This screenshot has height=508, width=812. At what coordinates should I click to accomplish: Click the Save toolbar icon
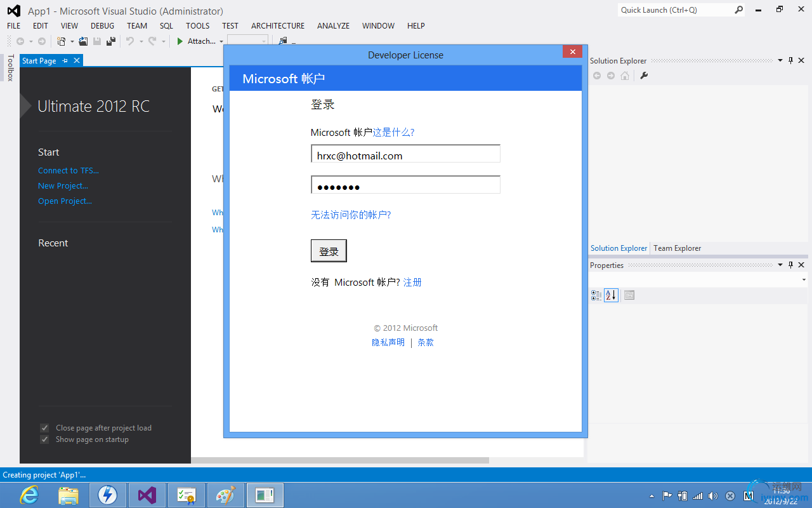pos(96,41)
